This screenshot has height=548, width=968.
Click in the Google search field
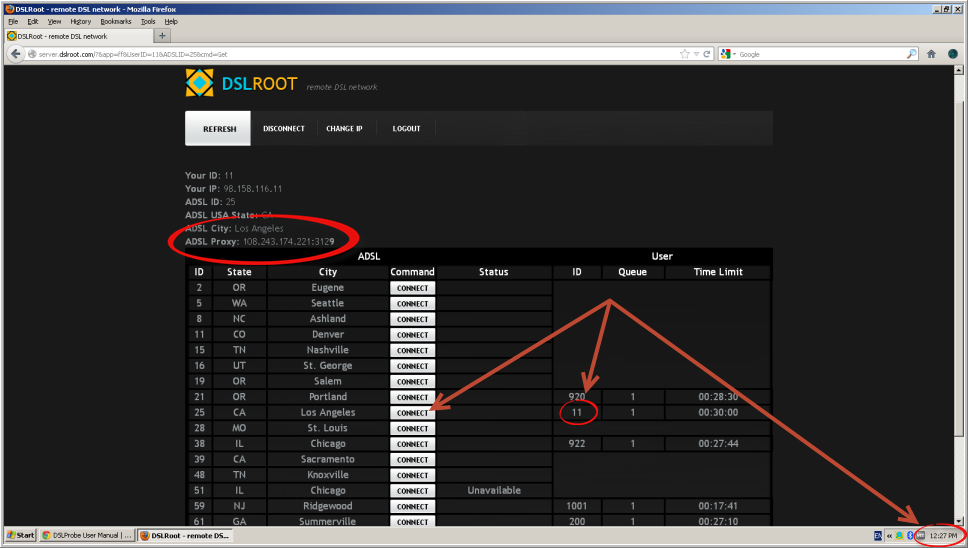(821, 54)
